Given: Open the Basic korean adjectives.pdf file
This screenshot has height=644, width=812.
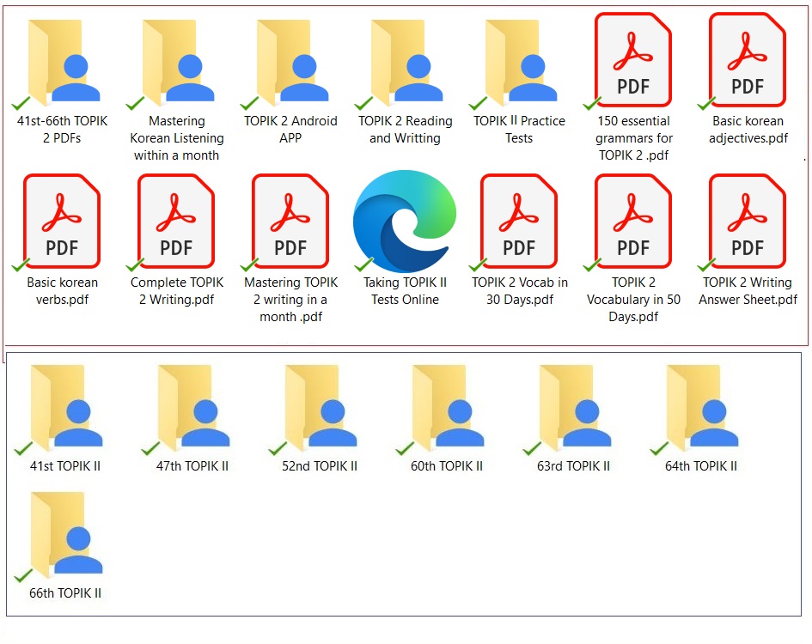Looking at the screenshot, I should 748,60.
